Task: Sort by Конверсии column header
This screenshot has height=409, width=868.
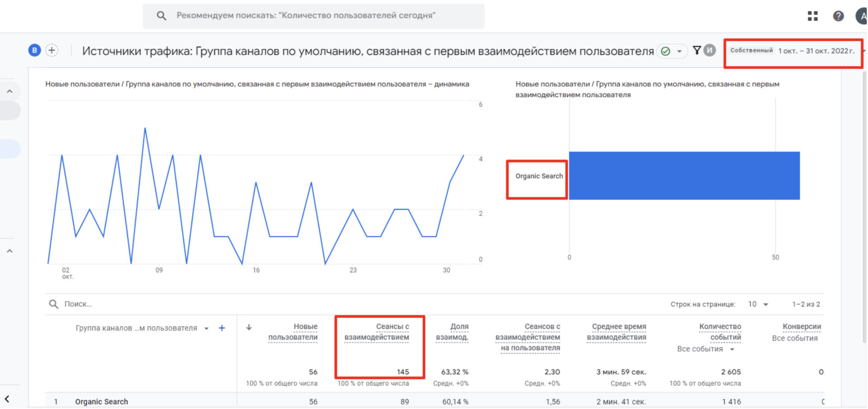Action: pyautogui.click(x=802, y=326)
